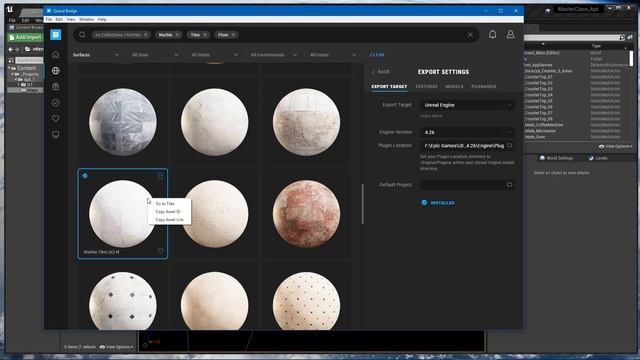Select diamond-pattern white tile sphere thumbnail
The height and width of the screenshot is (360, 640).
click(x=123, y=301)
